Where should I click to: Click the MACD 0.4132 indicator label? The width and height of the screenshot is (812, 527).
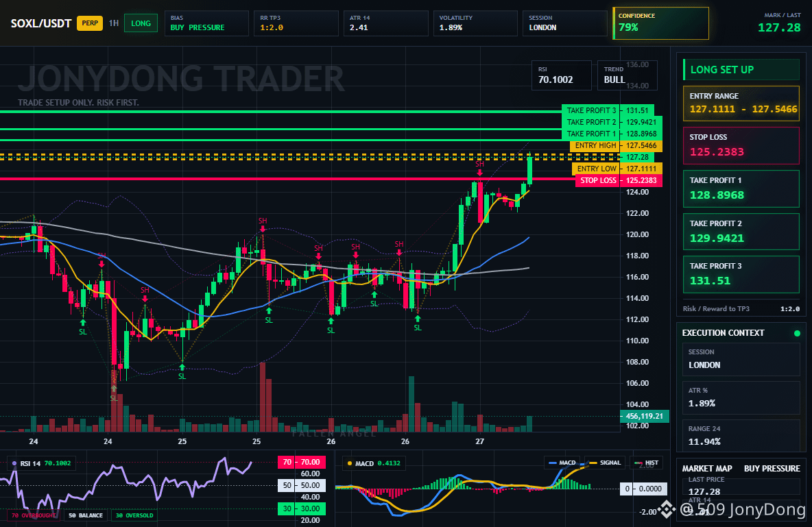[374, 463]
